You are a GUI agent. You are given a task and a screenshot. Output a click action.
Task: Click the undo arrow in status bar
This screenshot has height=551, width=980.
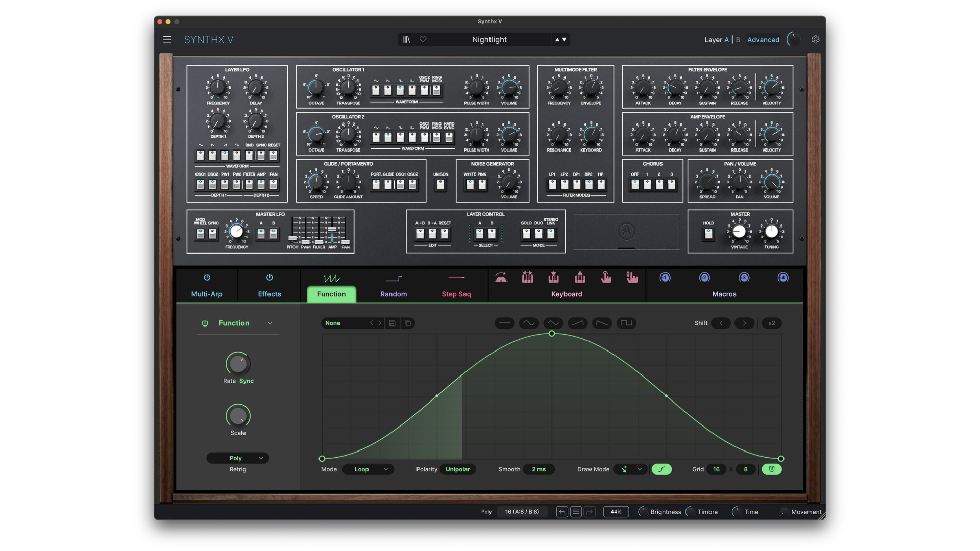point(562,512)
